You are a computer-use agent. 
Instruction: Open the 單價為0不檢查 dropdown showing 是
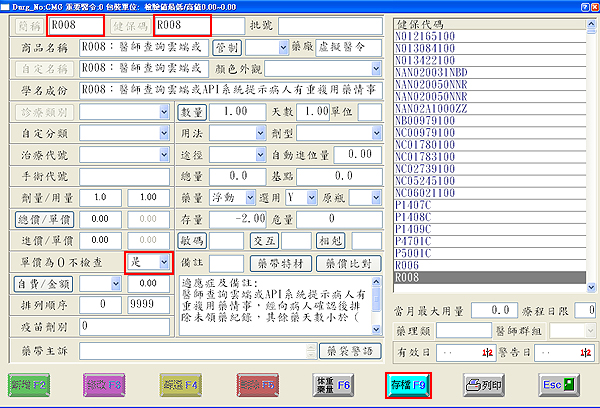coord(163,262)
